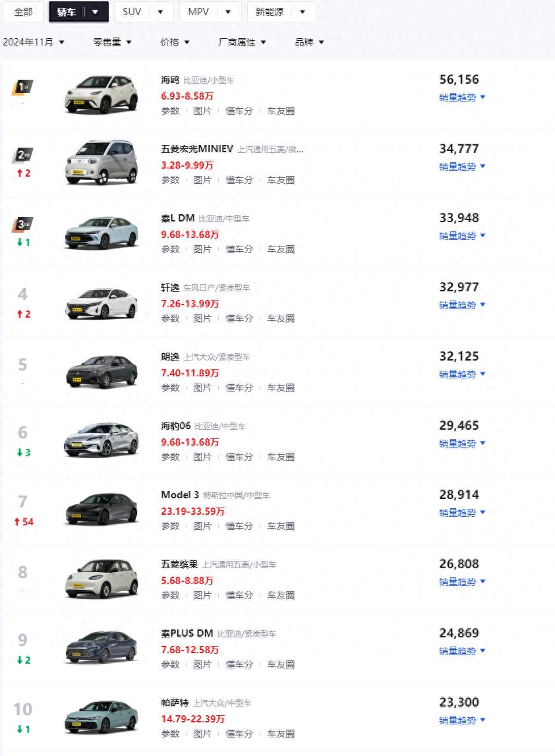Viewport: 555px width, 756px height.
Task: Switch to the SUV tab
Action: click(143, 12)
